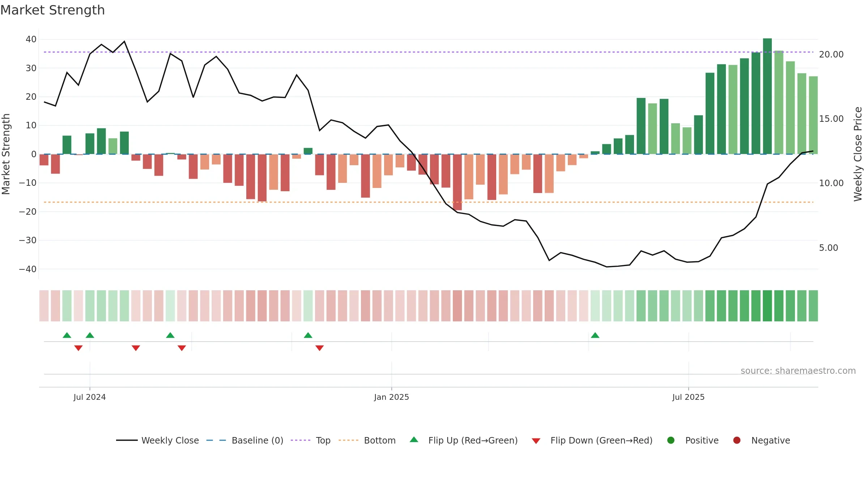Screen dimensions: 868x488
Task: Click the rightmost green heatmap strip cell
Action: pyautogui.click(x=813, y=306)
